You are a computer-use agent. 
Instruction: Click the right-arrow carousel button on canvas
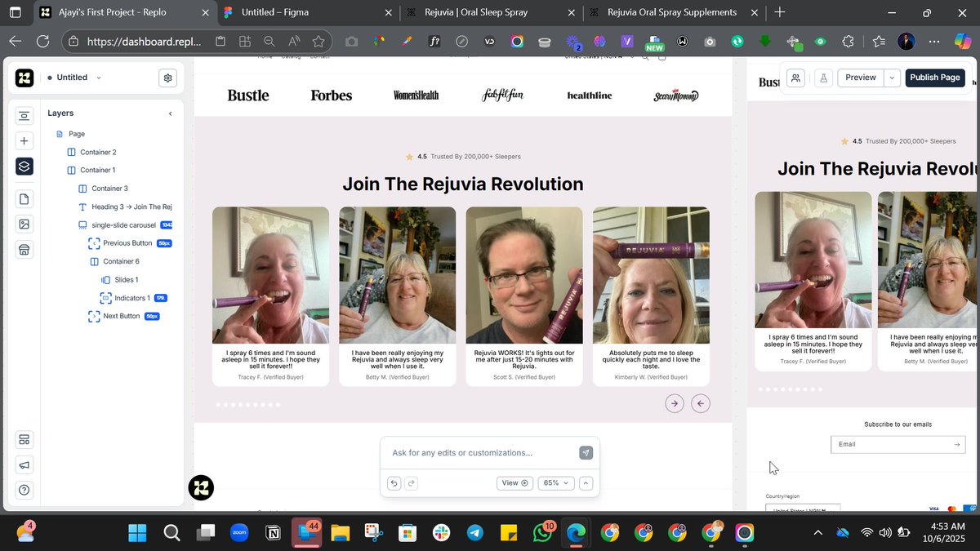coord(675,403)
